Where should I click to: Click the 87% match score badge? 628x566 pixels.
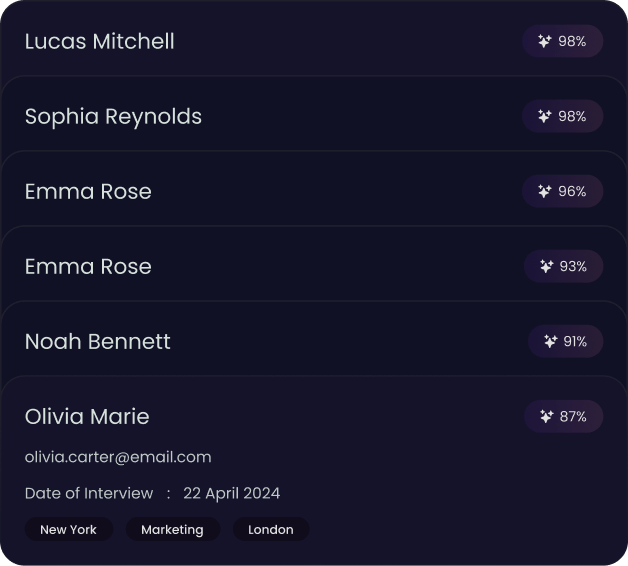tap(563, 416)
